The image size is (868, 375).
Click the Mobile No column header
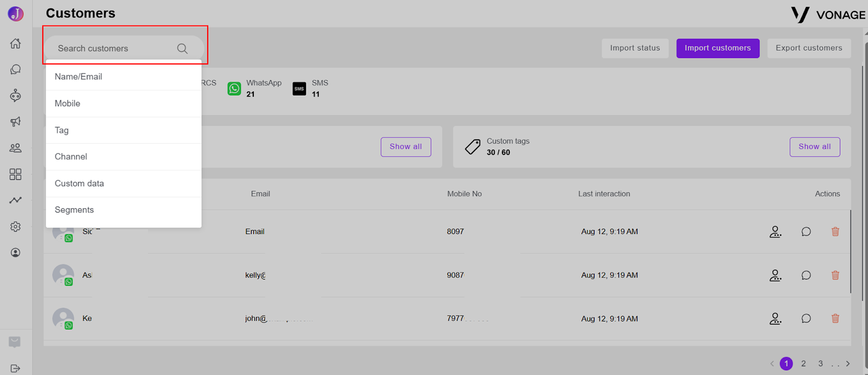[464, 194]
